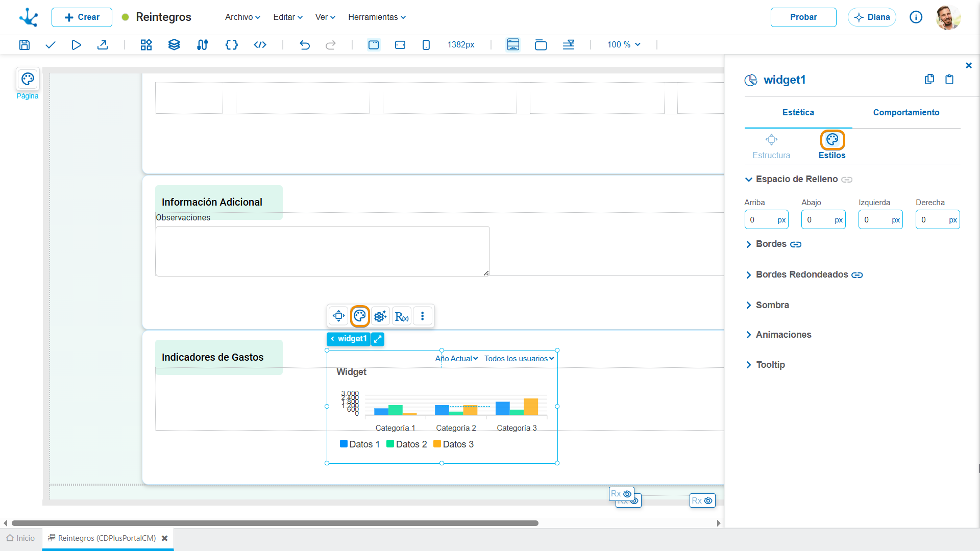This screenshot has width=980, height=551.
Task: Click copy styles icon beside widget1
Action: click(x=929, y=79)
